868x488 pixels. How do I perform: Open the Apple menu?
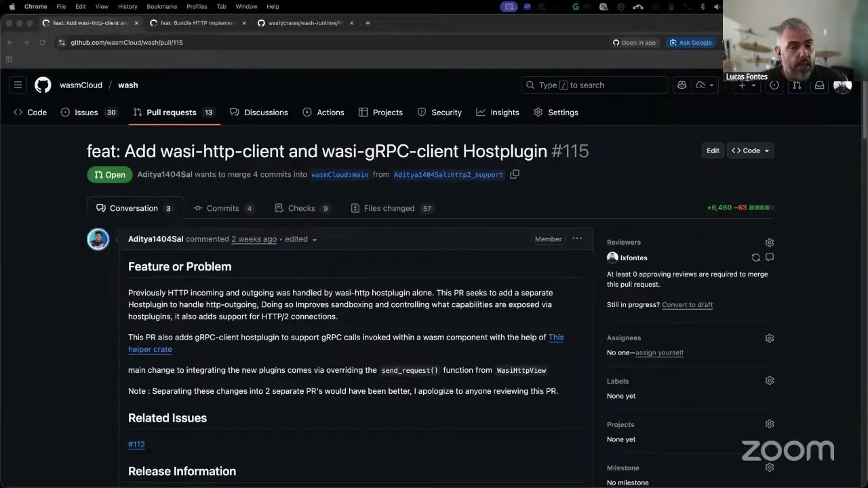tap(12, 7)
